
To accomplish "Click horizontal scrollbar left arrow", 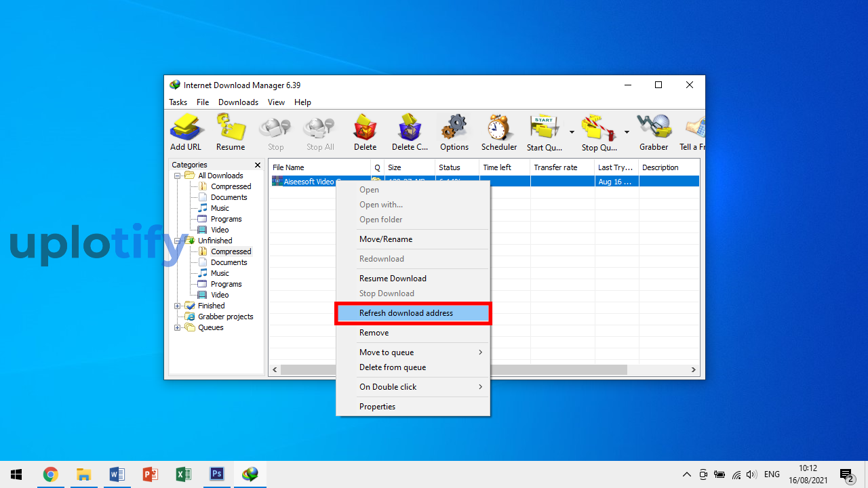I will (275, 370).
